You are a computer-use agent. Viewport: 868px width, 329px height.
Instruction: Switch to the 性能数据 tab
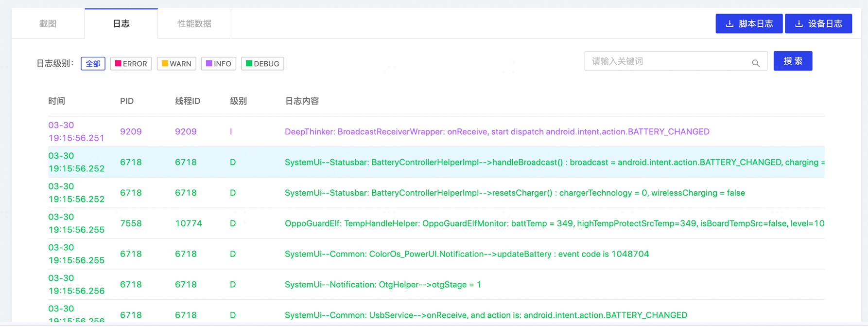click(194, 23)
